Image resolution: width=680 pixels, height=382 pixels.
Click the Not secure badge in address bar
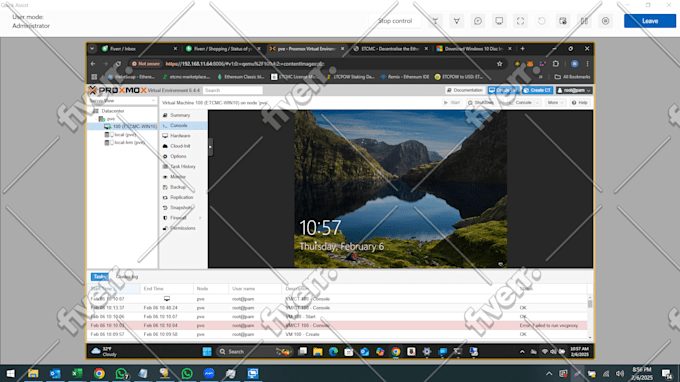[x=146, y=64]
